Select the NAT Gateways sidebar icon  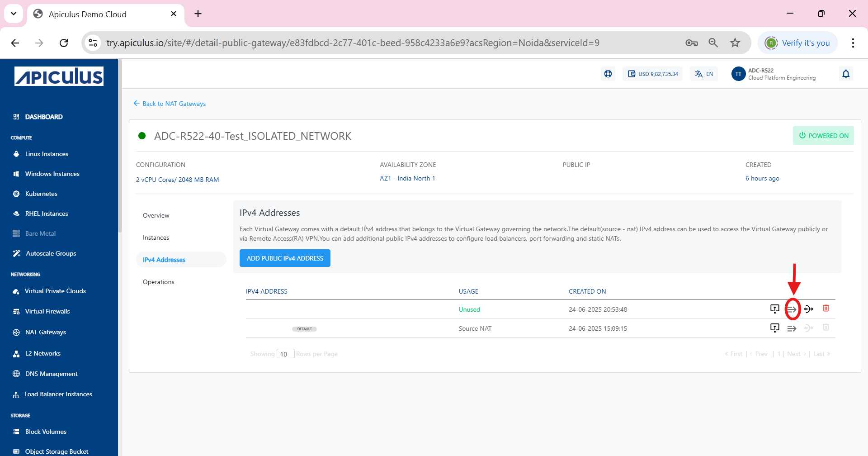coord(16,332)
